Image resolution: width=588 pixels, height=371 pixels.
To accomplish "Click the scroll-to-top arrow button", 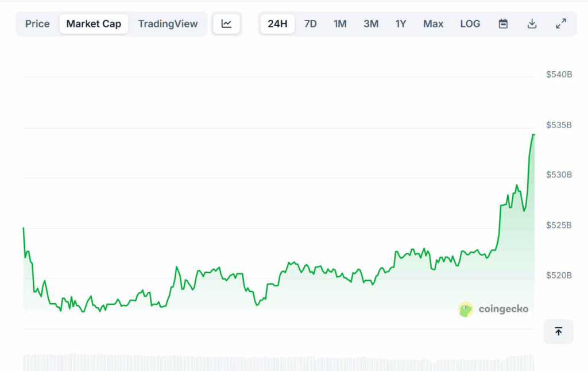I will pos(558,331).
